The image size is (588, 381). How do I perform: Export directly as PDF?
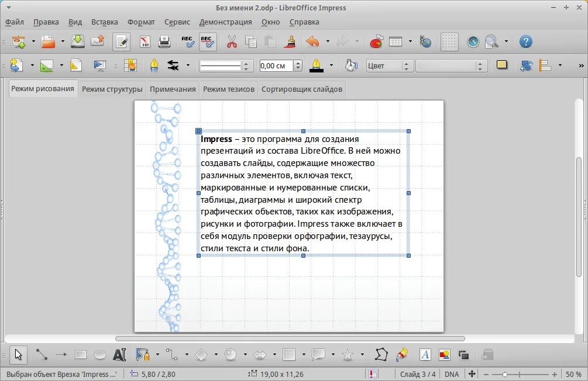[x=145, y=41]
